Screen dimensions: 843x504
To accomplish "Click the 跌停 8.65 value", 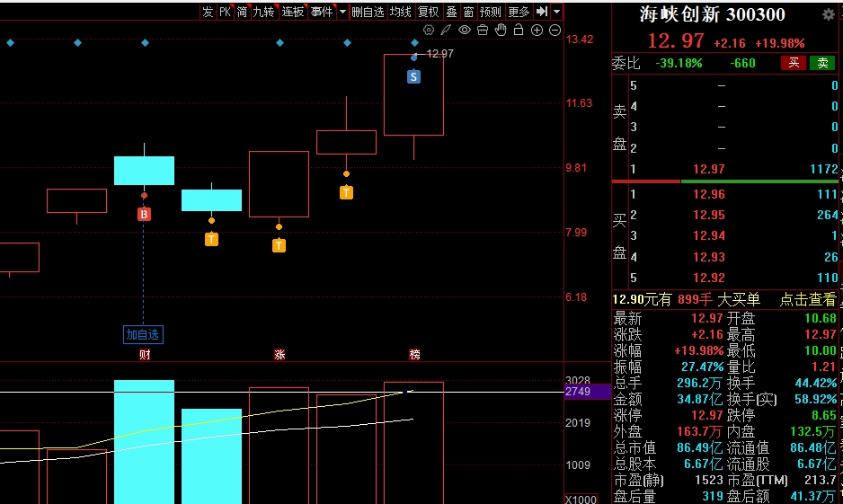I will tap(824, 415).
